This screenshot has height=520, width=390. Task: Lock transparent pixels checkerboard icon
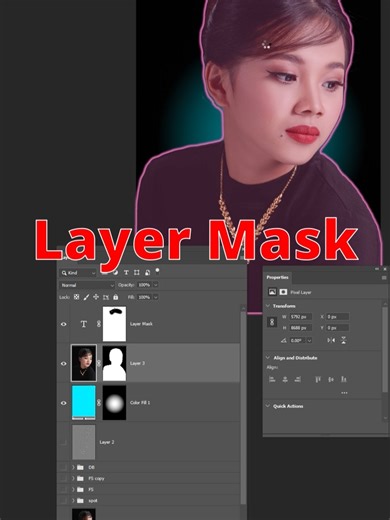[x=76, y=297]
